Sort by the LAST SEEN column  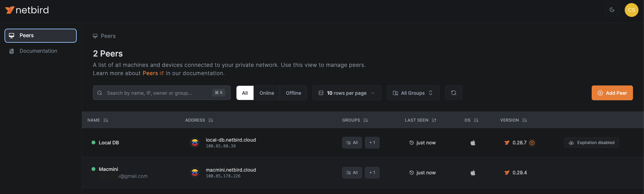(420, 120)
